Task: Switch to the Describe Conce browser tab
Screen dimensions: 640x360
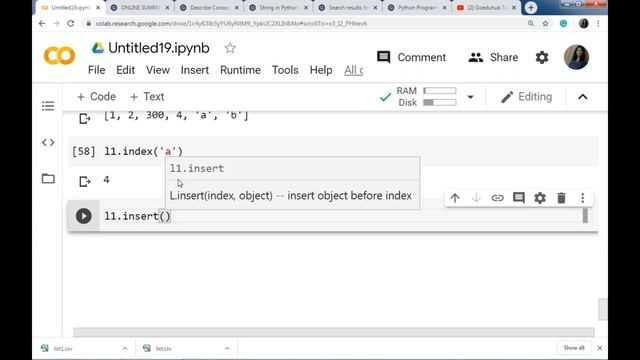Action: point(209,7)
